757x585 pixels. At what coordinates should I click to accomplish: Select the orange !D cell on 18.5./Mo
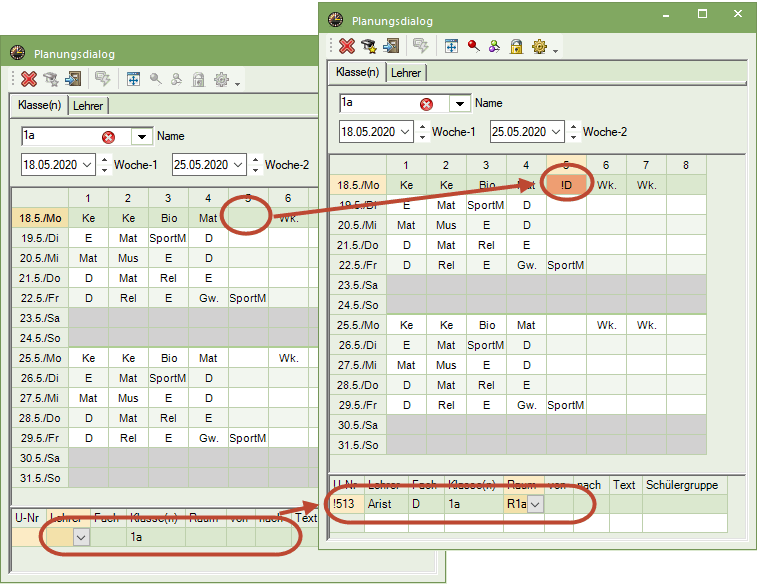tap(566, 185)
